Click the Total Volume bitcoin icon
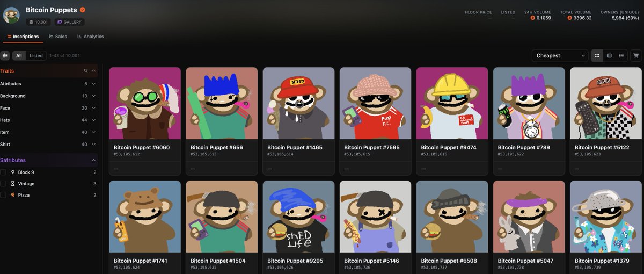The image size is (644, 274). pos(569,18)
